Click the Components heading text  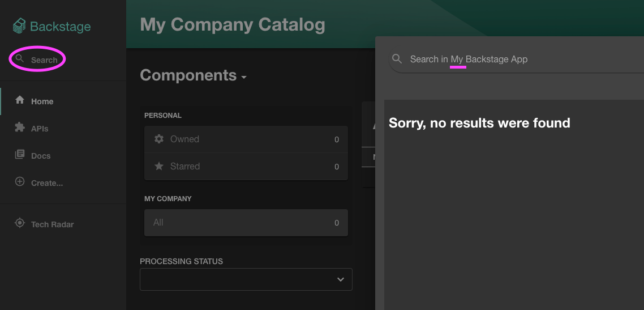click(188, 75)
